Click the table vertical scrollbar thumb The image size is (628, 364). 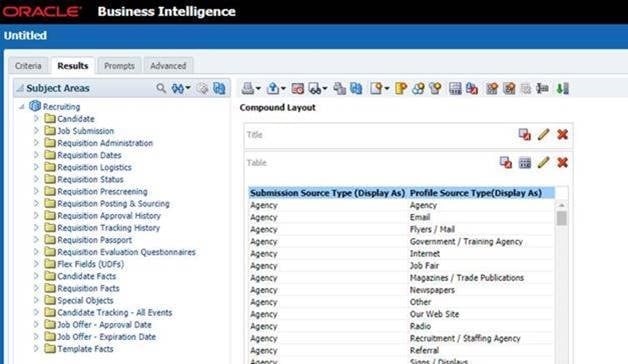562,218
